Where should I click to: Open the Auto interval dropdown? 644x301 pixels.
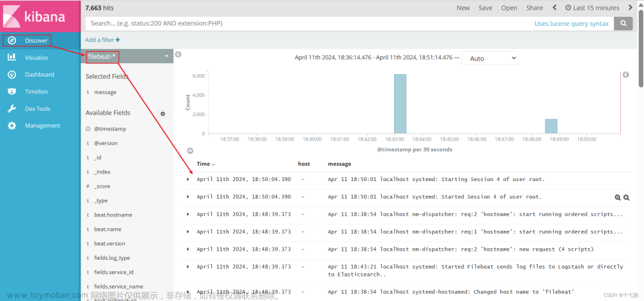pos(489,59)
